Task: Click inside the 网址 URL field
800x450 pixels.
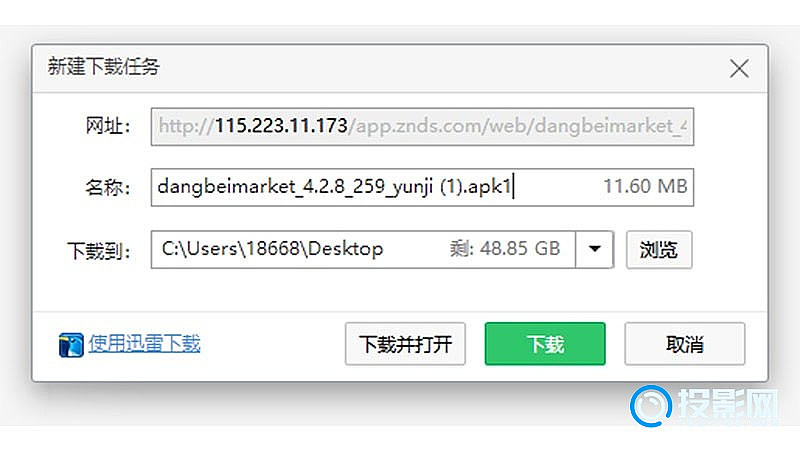Action: (x=422, y=127)
